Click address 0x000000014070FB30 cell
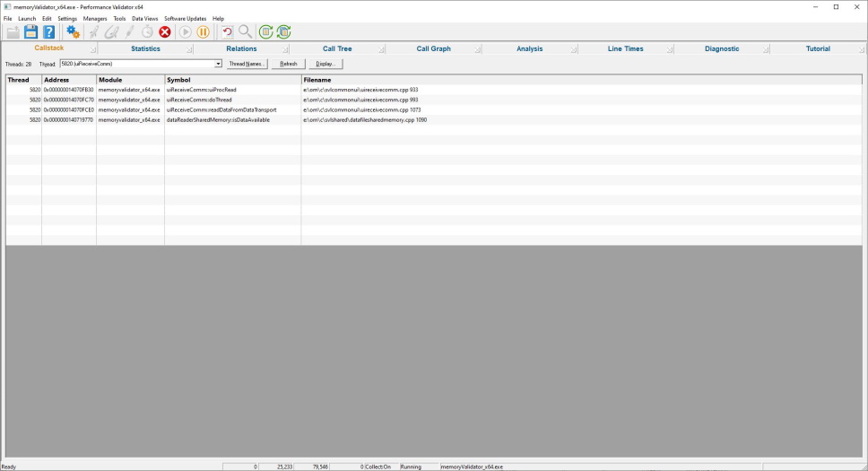Viewport: 868px width, 471px height. [x=69, y=90]
